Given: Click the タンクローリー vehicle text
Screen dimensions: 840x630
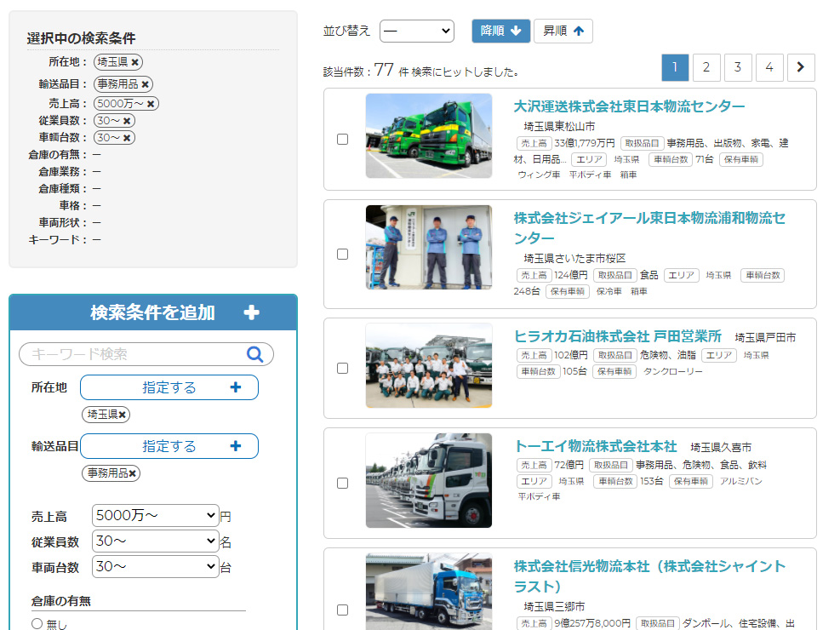Looking at the screenshot, I should [673, 371].
